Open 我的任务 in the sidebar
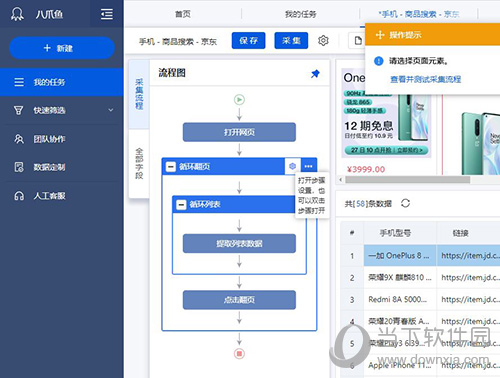 pos(62,82)
